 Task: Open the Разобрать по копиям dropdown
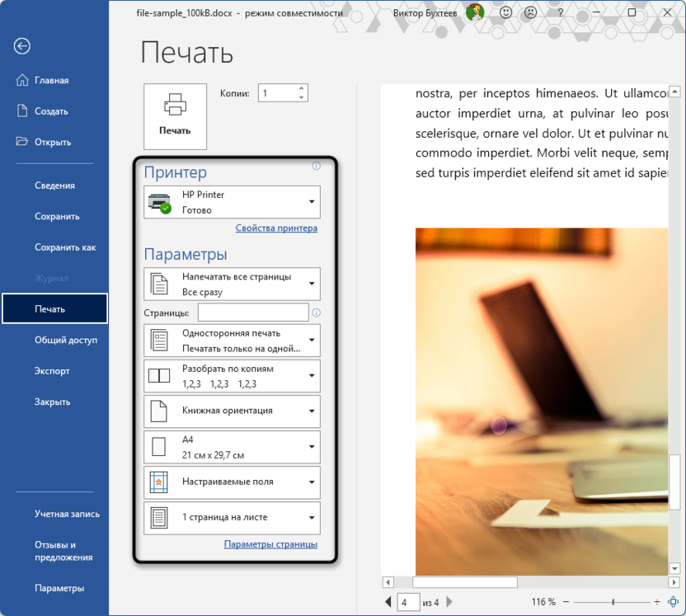click(x=232, y=376)
